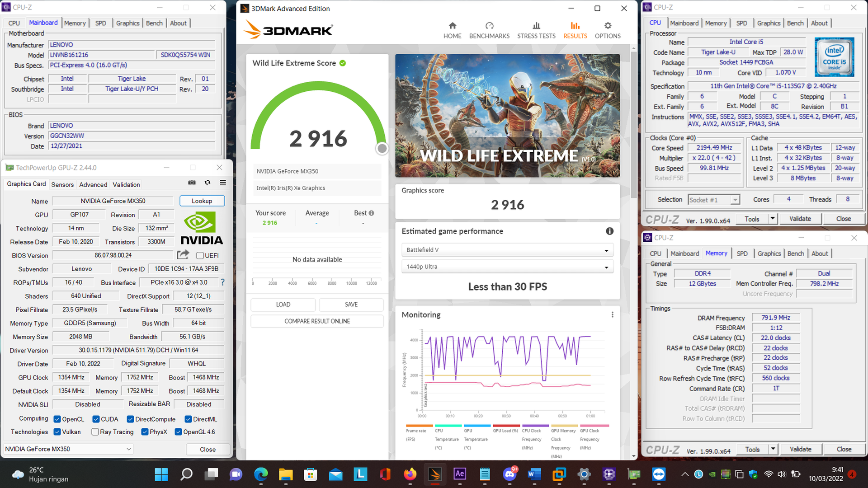This screenshot has height=488, width=868.
Task: Open Windows Start menu
Action: point(161,474)
